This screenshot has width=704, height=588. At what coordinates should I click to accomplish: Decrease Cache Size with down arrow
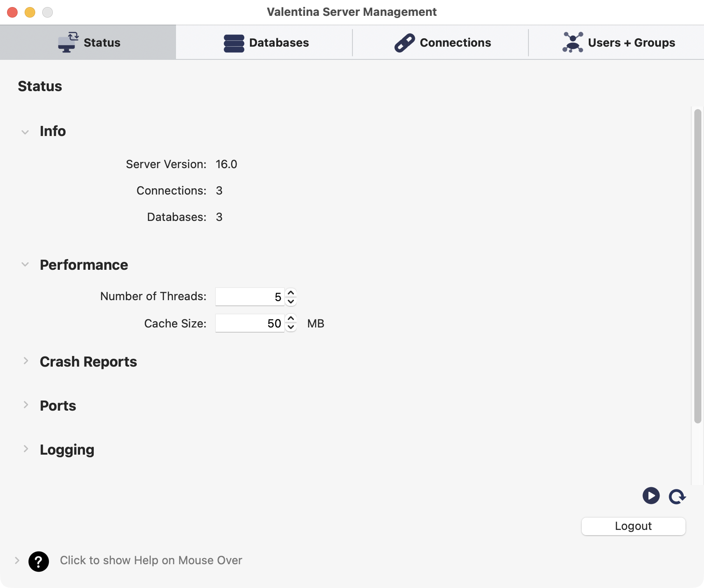[x=291, y=327]
